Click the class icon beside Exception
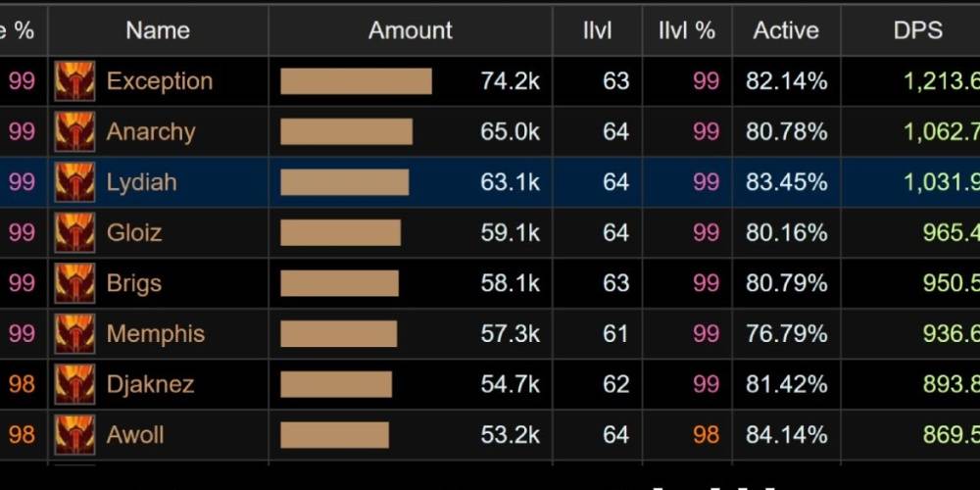Image resolution: width=980 pixels, height=490 pixels. coord(74,81)
